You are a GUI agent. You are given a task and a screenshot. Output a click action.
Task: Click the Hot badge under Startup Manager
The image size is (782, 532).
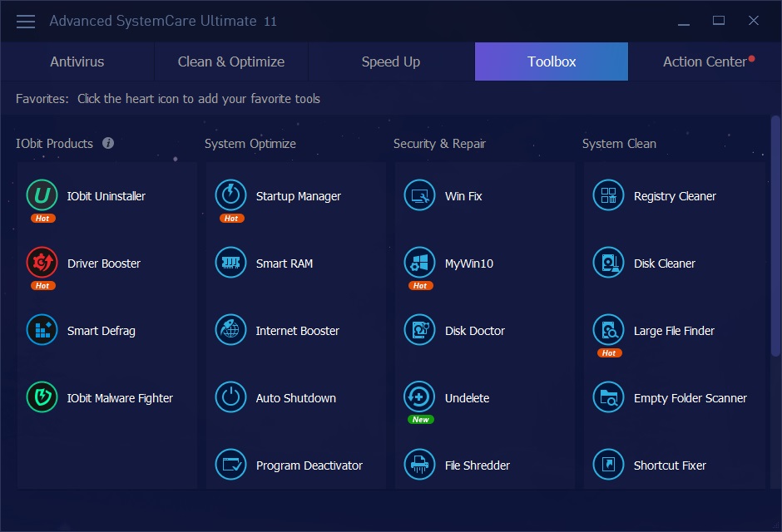(231, 218)
